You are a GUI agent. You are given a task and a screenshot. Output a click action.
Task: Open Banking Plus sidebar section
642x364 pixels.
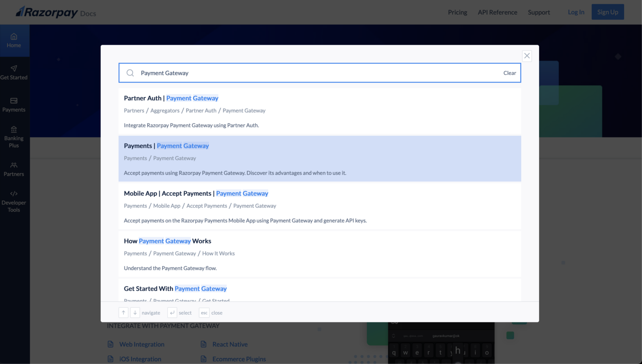pyautogui.click(x=14, y=137)
